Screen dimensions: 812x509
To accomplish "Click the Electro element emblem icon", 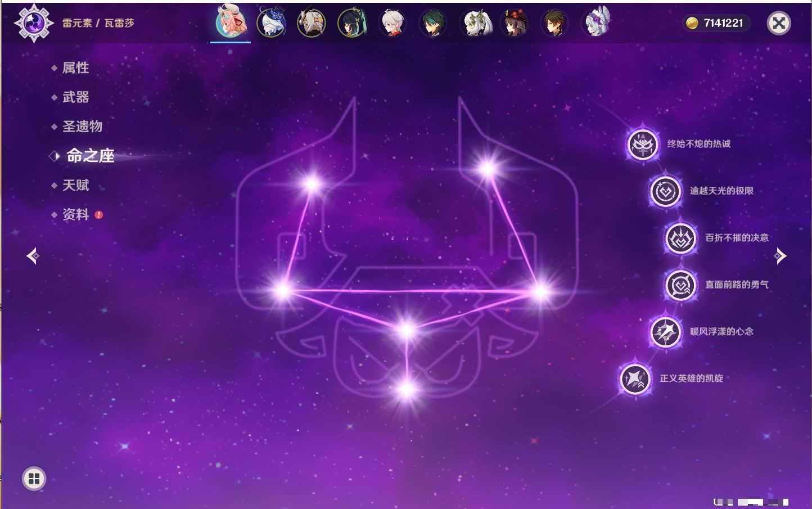I will 33,23.
